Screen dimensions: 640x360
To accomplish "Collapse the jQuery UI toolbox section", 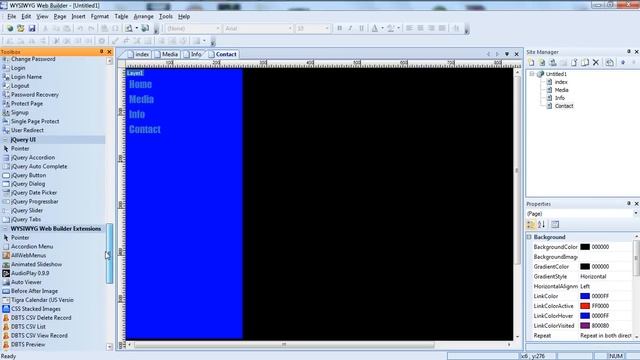I will [x=5, y=140].
